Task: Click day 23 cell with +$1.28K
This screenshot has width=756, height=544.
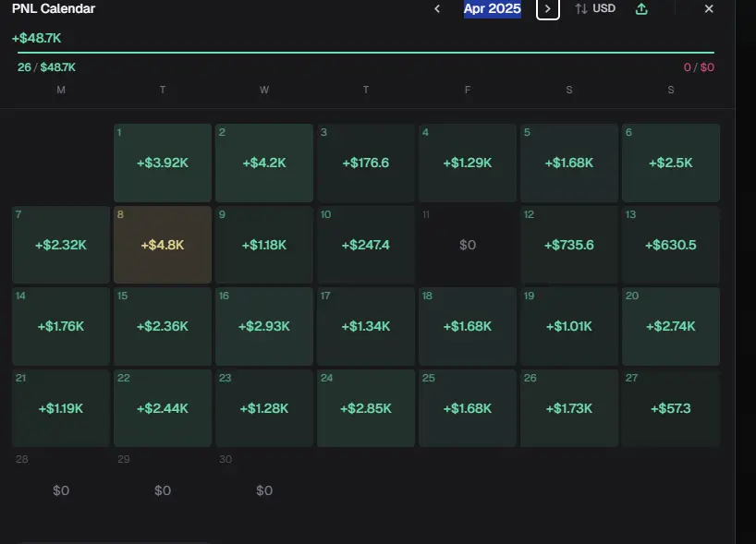Action: [264, 408]
